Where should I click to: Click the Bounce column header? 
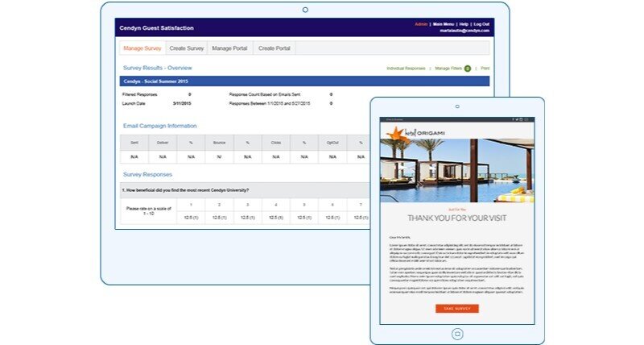219,142
